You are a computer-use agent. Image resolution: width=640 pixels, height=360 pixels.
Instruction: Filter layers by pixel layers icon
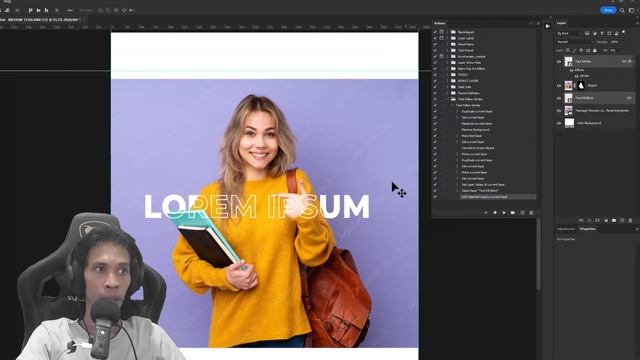(x=587, y=33)
